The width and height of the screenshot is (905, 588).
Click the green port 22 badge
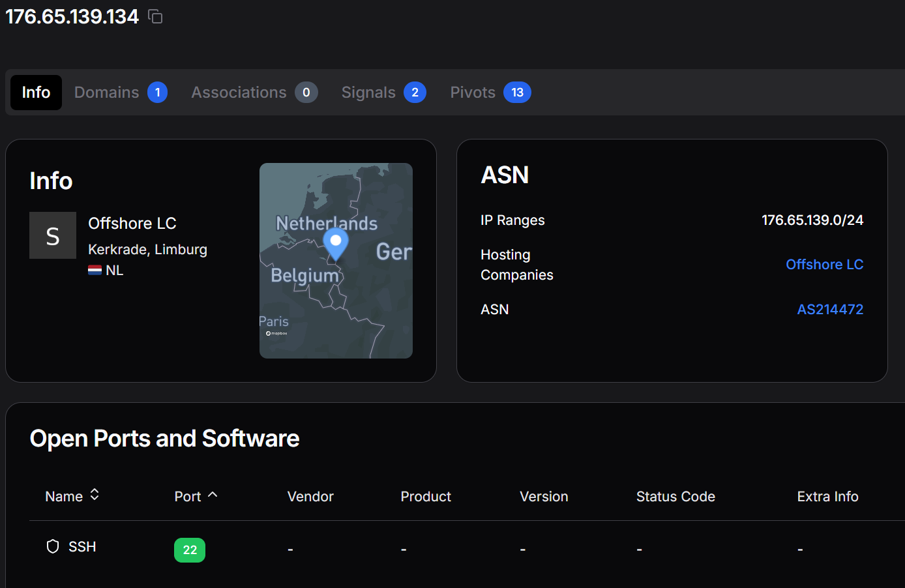point(190,550)
